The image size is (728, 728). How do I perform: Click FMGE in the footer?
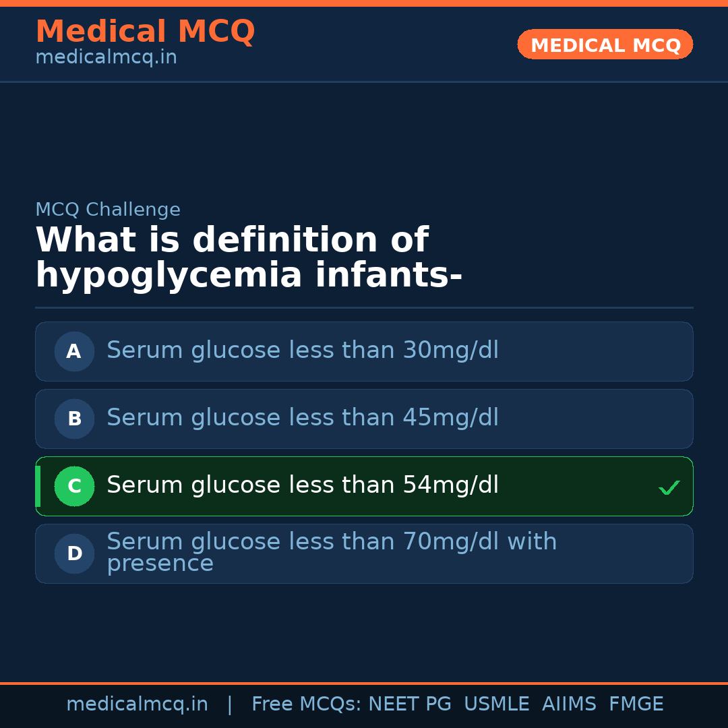[636, 704]
